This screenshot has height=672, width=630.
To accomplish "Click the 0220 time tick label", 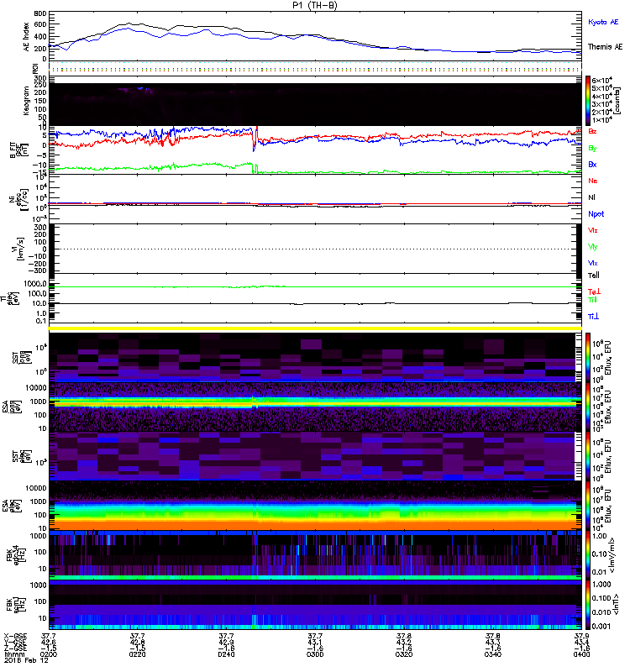I will (x=138, y=654).
